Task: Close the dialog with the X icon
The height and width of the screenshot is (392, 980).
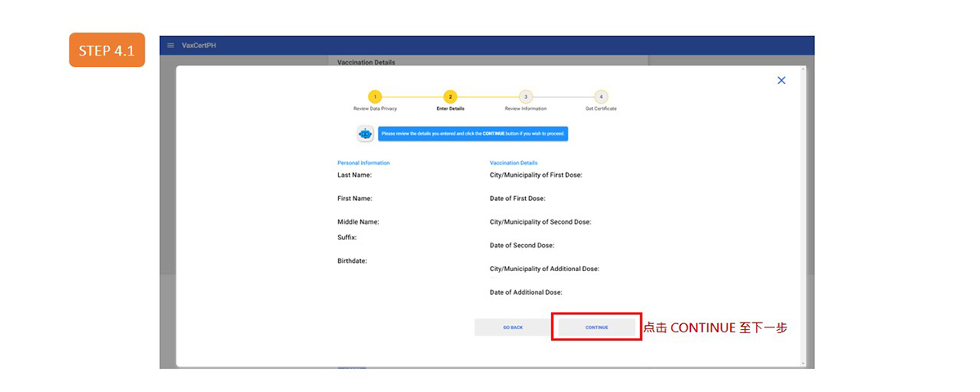Action: click(x=781, y=80)
